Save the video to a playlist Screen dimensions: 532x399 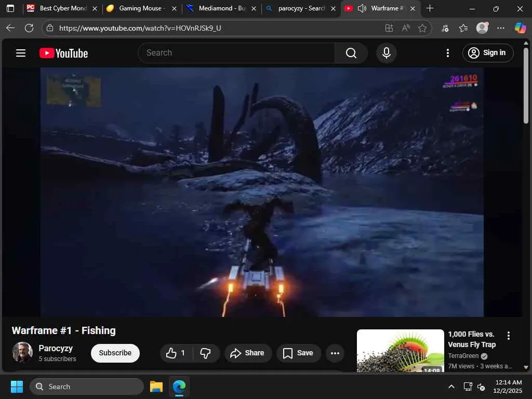298,353
